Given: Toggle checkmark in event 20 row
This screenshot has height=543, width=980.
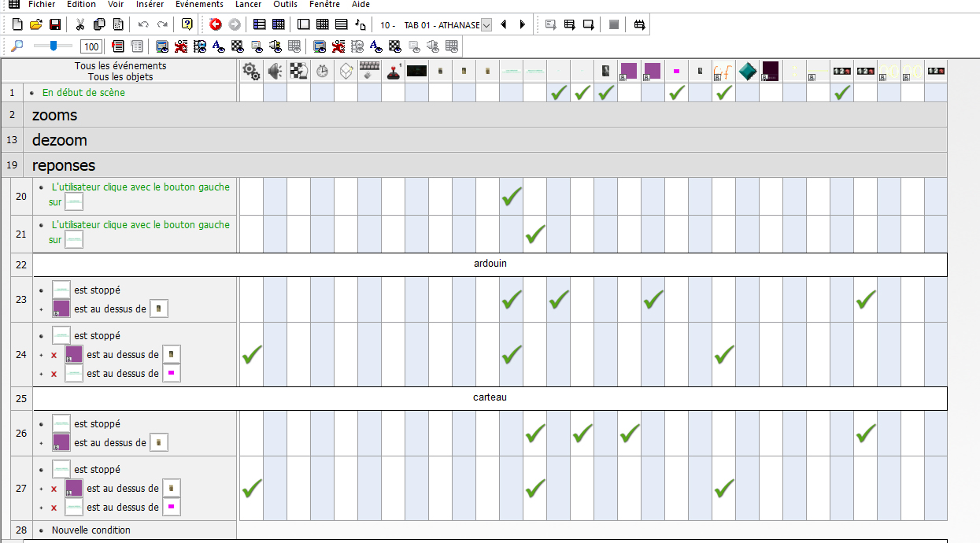Looking at the screenshot, I should [512, 197].
